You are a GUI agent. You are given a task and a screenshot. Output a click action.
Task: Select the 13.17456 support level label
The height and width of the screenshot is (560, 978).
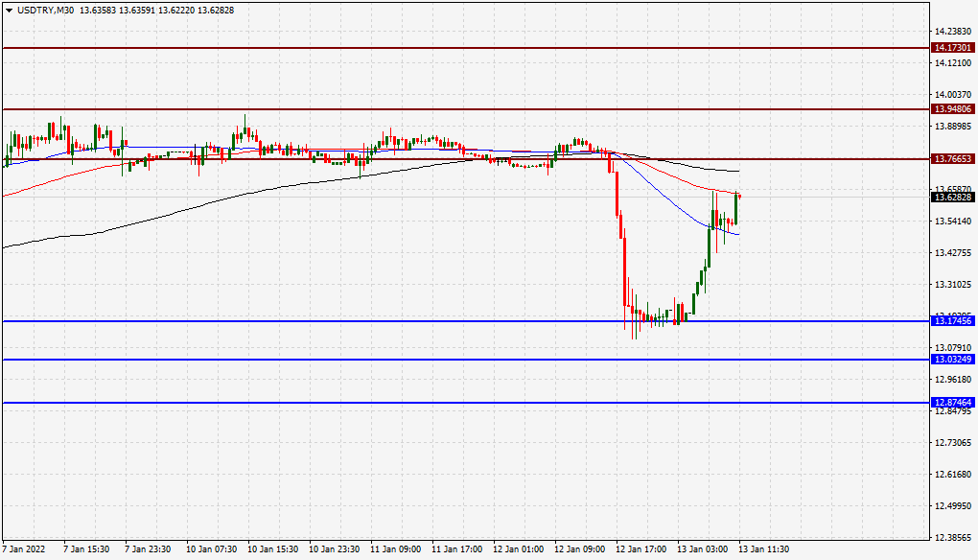click(x=952, y=321)
